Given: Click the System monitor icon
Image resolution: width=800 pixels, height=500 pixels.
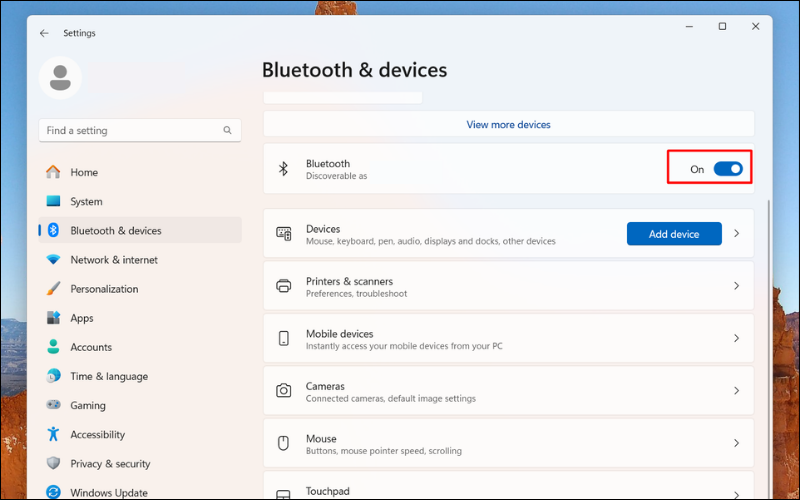Looking at the screenshot, I should [x=53, y=201].
